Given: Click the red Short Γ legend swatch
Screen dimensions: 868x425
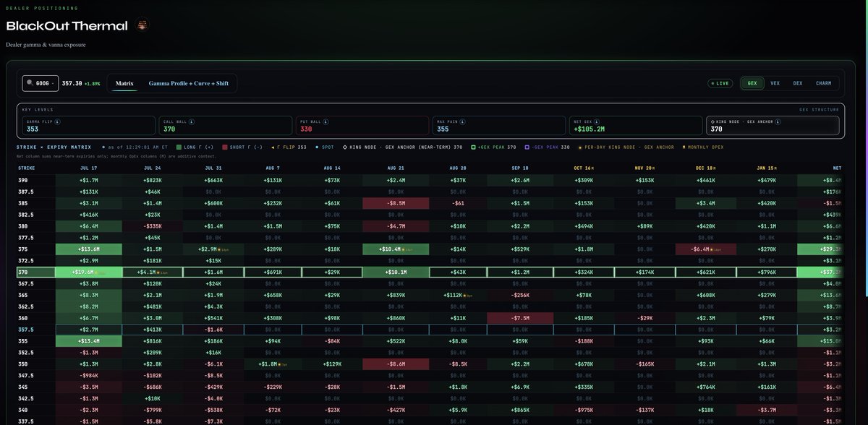Looking at the screenshot, I should click(225, 147).
